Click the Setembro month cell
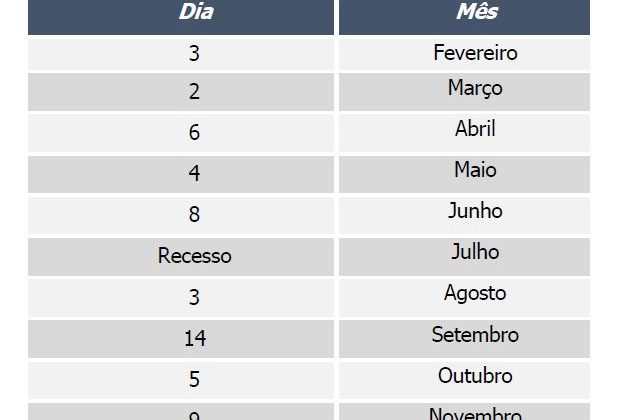Image resolution: width=618 pixels, height=420 pixels. pyautogui.click(x=475, y=334)
